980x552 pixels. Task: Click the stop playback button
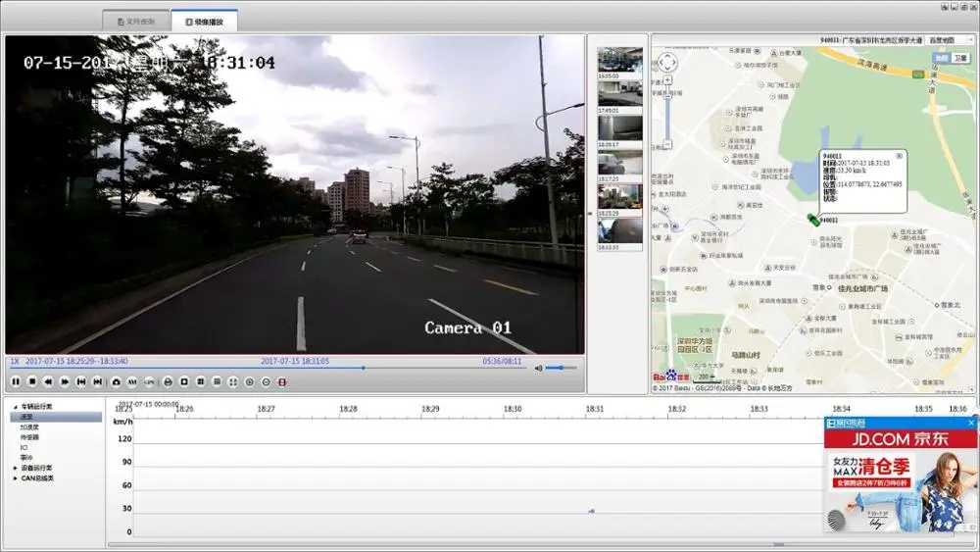(31, 380)
